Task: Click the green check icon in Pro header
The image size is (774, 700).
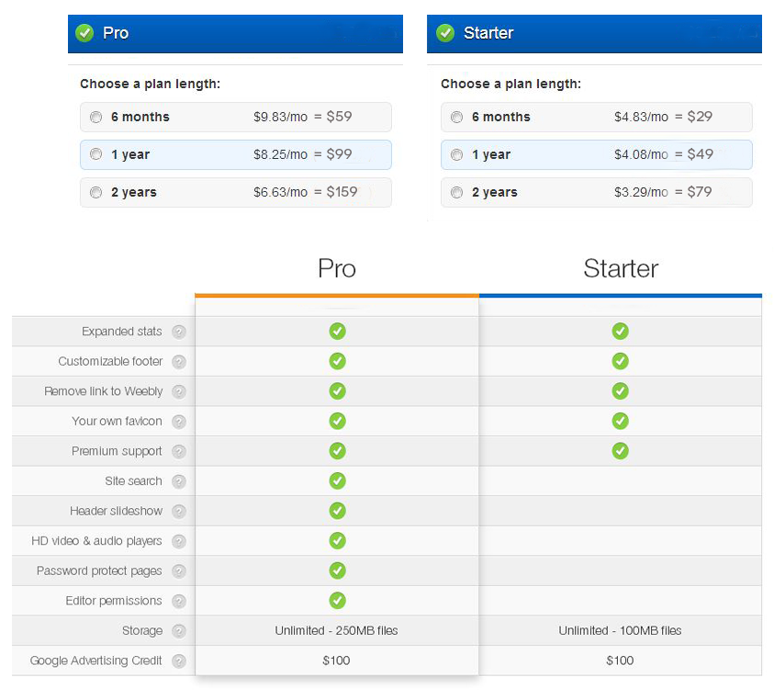Action: 84,33
